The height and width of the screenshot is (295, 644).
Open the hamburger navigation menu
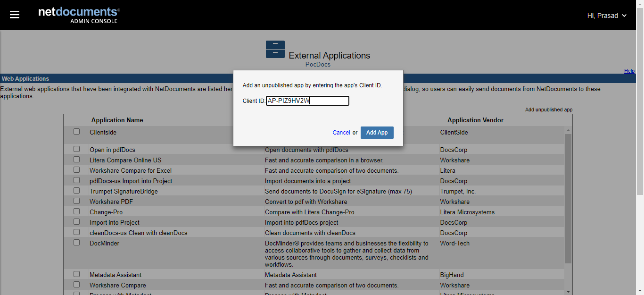point(15,15)
